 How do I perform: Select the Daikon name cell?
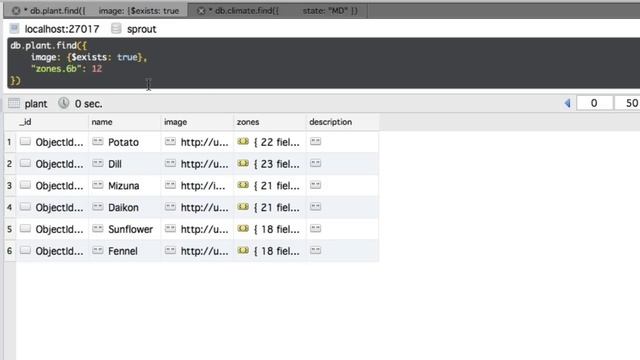[x=123, y=208]
